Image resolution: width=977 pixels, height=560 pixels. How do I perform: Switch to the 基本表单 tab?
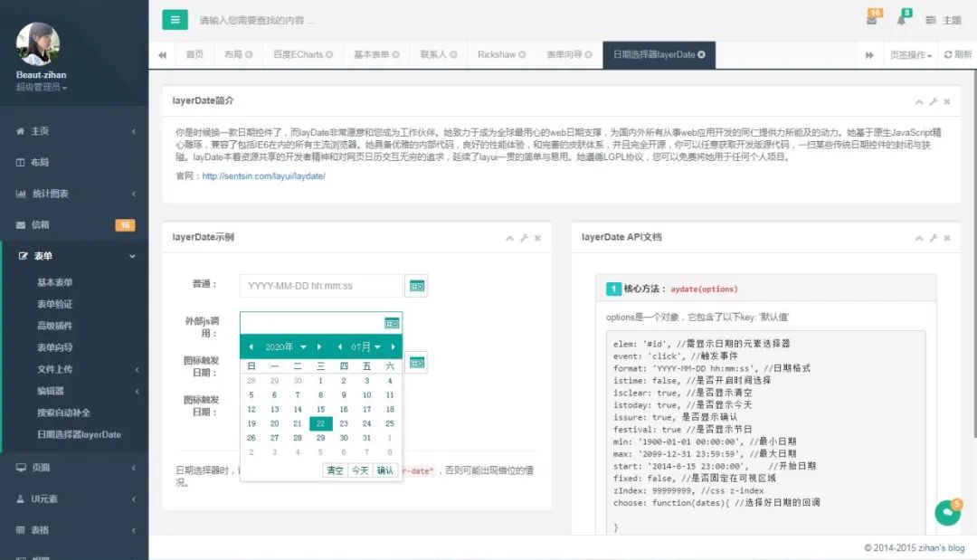[x=376, y=55]
